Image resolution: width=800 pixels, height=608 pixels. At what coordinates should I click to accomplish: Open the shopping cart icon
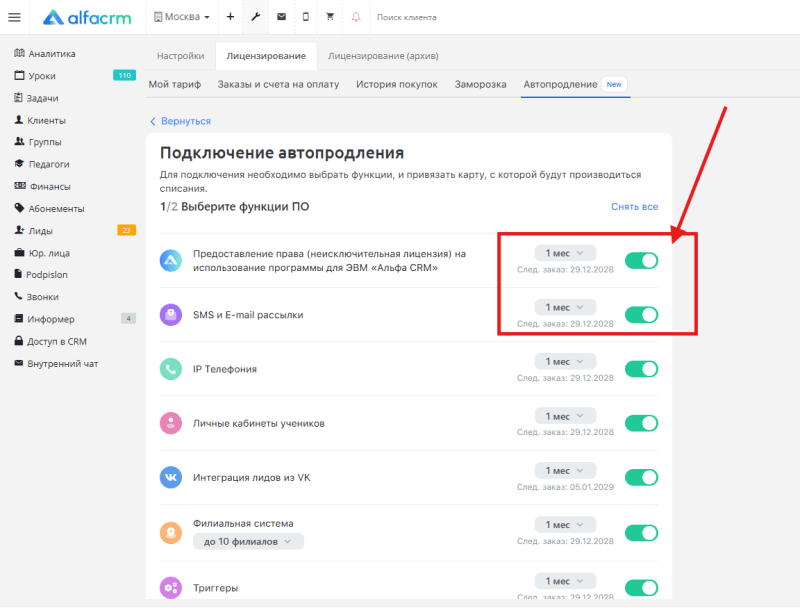330,17
